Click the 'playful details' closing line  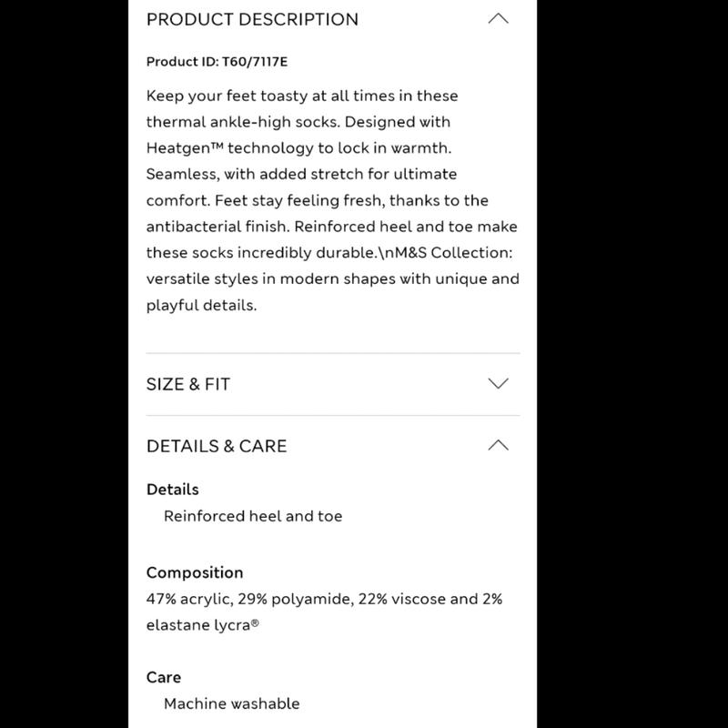tap(201, 305)
